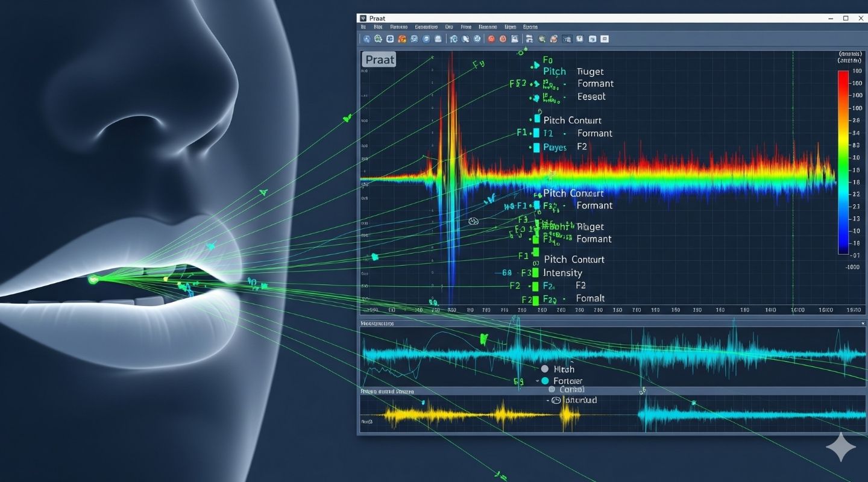Click the green magnifier icon in the toolbar
Image resolution: width=868 pixels, height=482 pixels.
[x=542, y=39]
